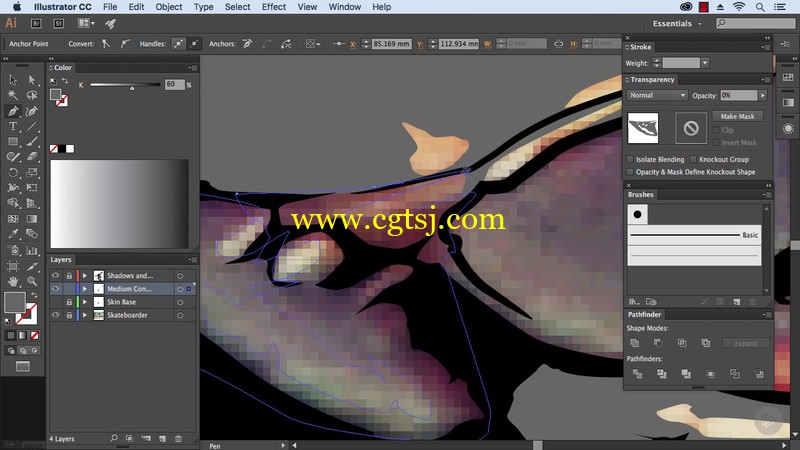Select the Lasso tool

pyautogui.click(x=32, y=95)
